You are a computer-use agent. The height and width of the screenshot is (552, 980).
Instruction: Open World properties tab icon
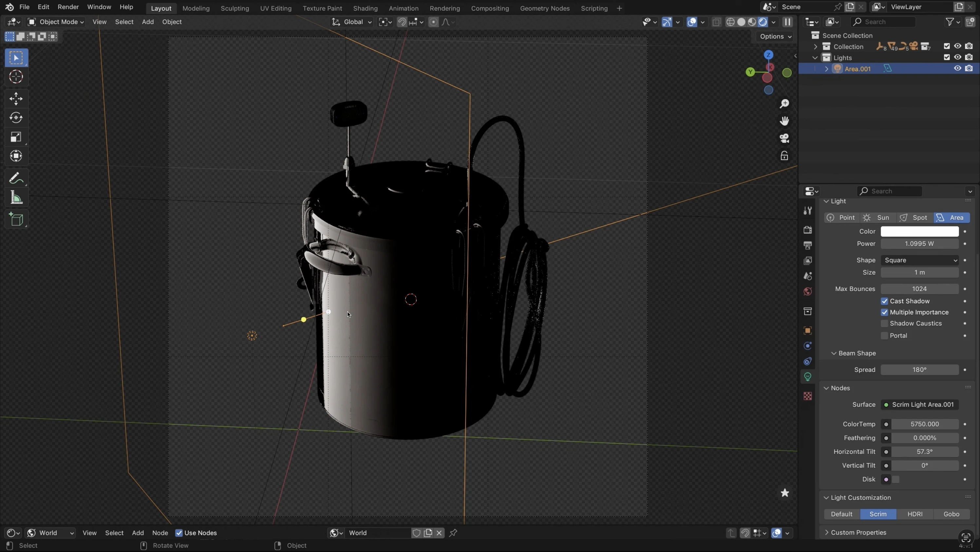(x=808, y=292)
